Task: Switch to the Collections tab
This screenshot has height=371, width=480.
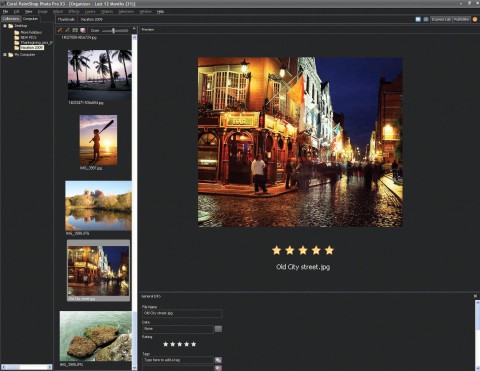Action: click(11, 19)
